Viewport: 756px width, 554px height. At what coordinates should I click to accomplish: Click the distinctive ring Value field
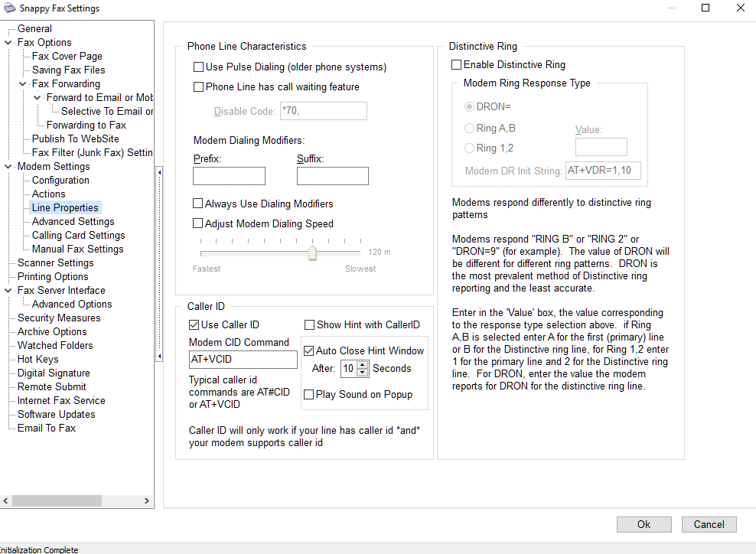(x=601, y=147)
